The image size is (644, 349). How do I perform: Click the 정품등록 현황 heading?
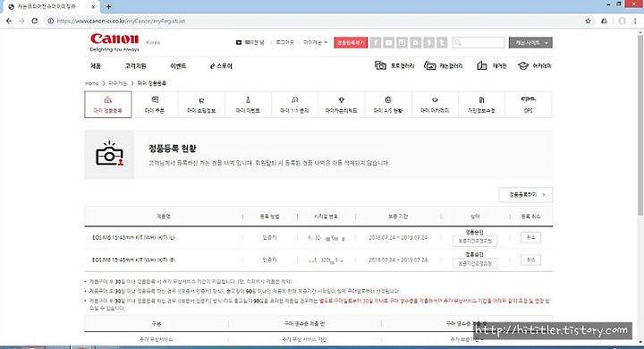click(x=173, y=149)
